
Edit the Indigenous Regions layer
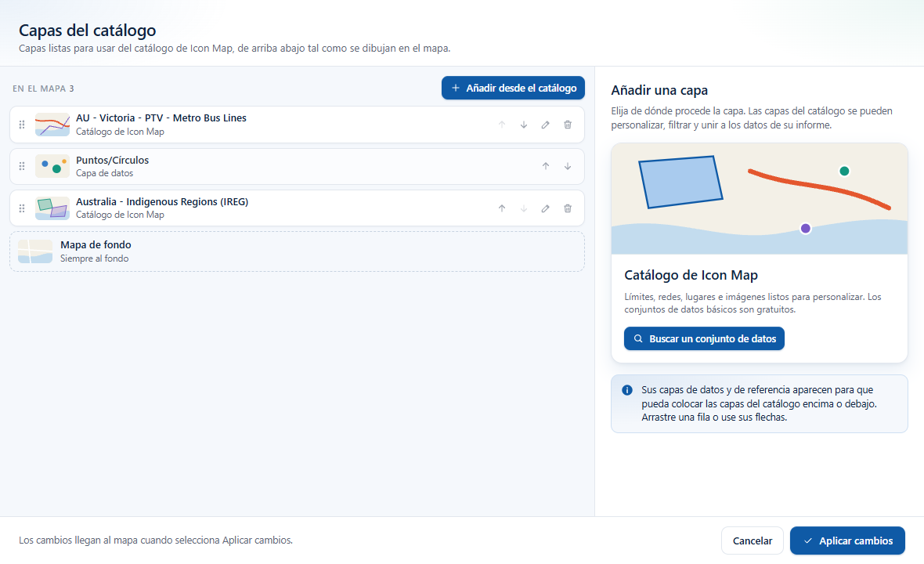[546, 208]
